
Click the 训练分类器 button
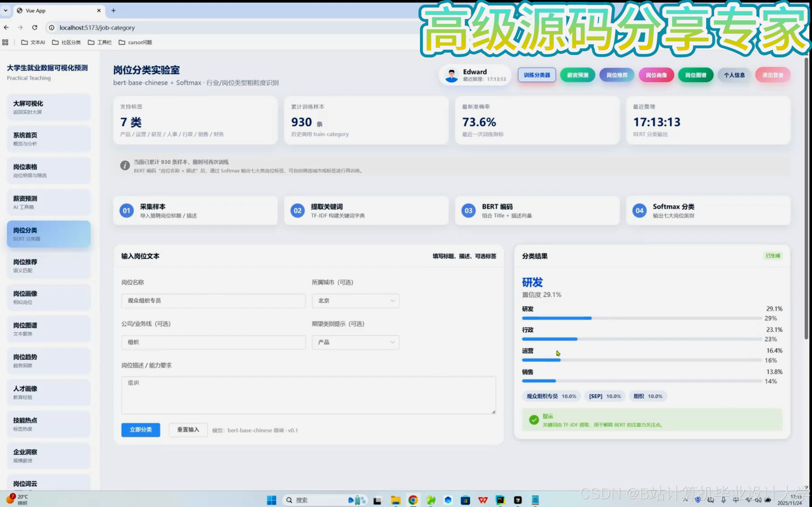coord(537,75)
